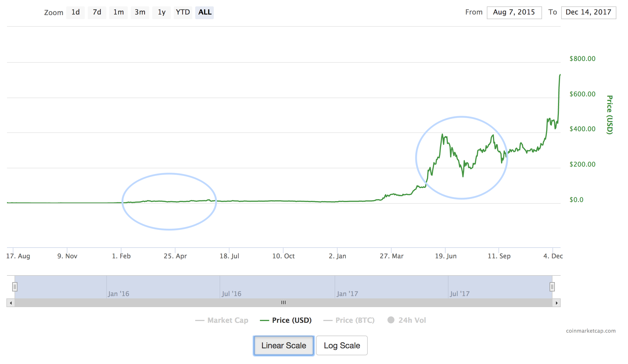Click the To date field
Image resolution: width=628 pixels, height=364 pixels.
588,12
